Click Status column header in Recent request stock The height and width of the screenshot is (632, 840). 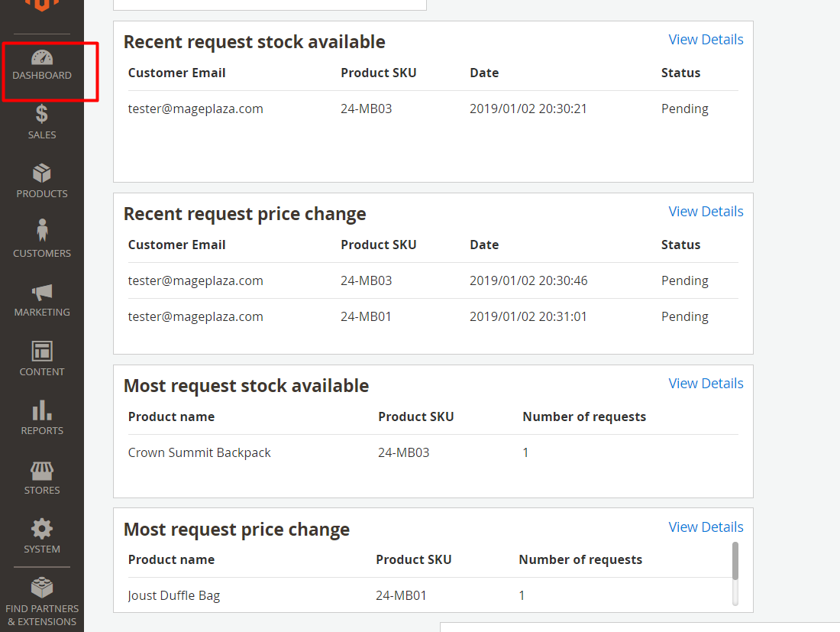click(680, 73)
